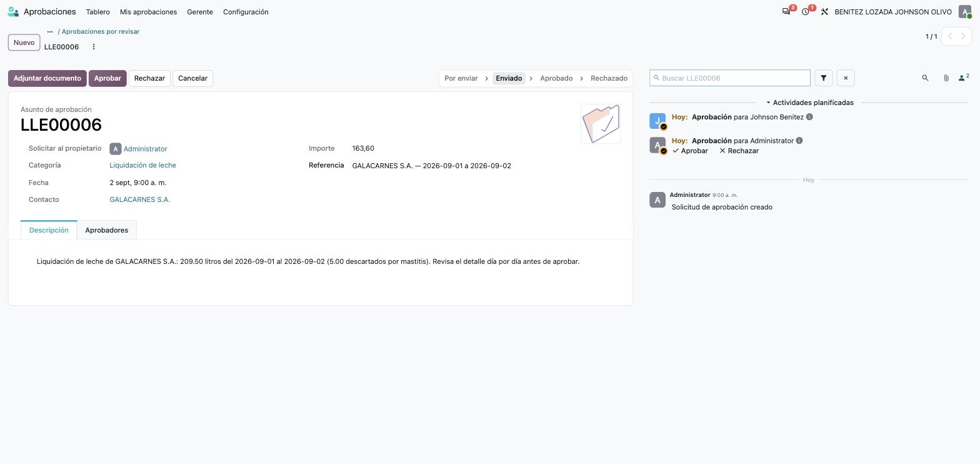Approve from Administrator activity item
Viewport: 980px width, 464px height.
690,151
